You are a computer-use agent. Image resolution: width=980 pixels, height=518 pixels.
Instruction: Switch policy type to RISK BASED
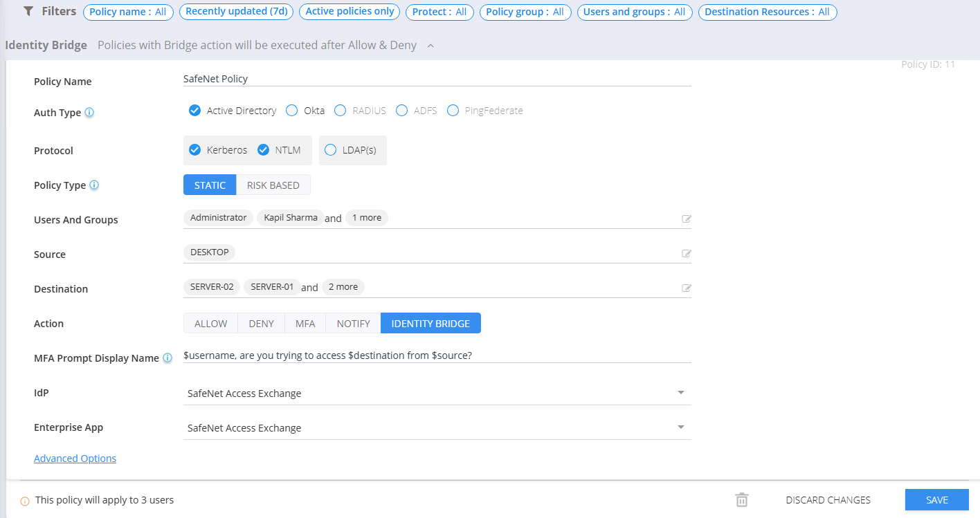(x=273, y=185)
